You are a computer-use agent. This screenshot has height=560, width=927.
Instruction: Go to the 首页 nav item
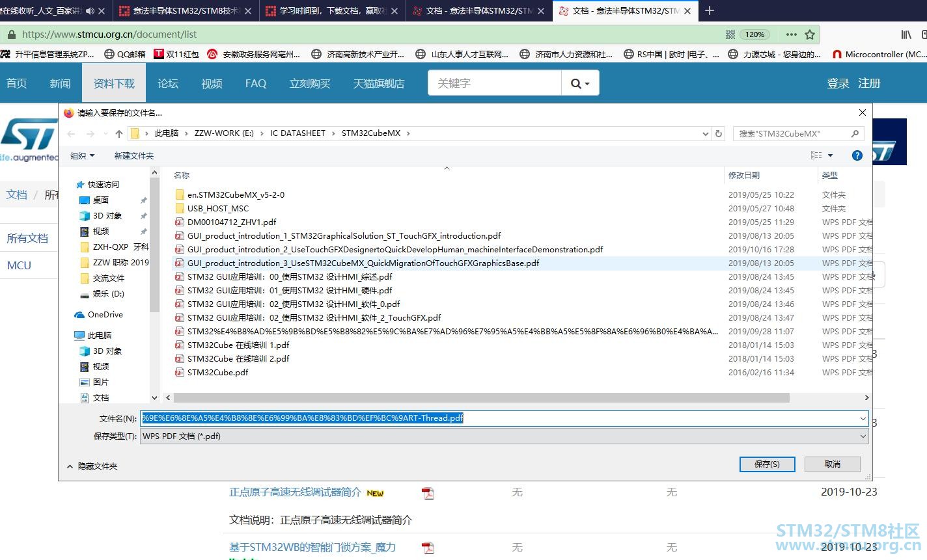17,83
